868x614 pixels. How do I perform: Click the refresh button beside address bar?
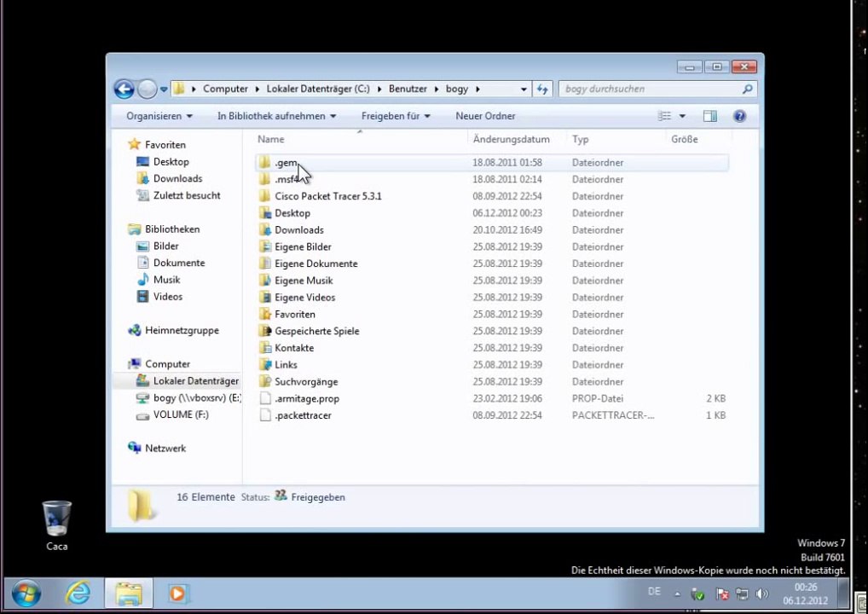[542, 90]
